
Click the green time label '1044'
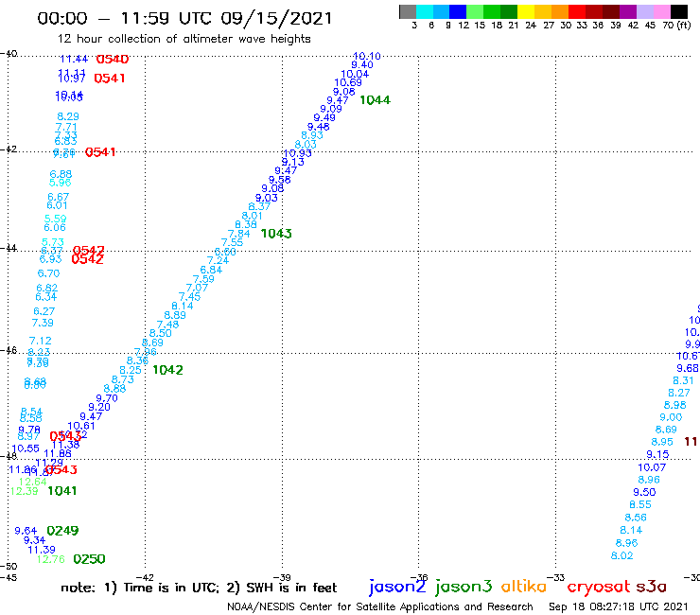coord(375,100)
